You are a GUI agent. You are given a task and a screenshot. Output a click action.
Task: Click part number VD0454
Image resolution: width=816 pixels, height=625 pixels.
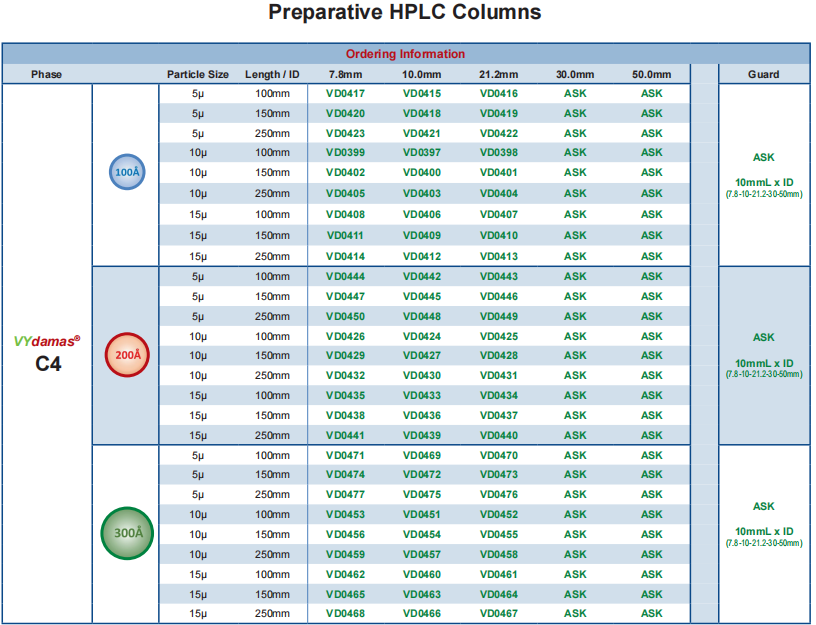click(x=422, y=534)
